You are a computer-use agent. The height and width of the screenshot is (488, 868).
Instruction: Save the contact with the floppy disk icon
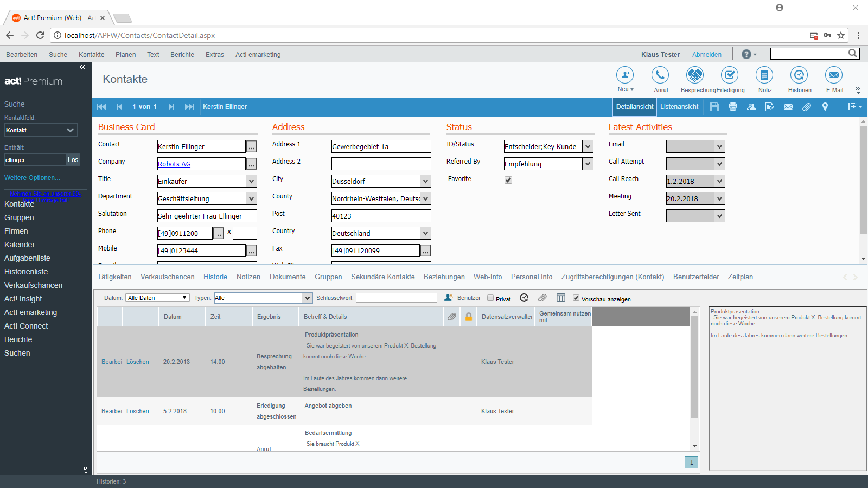tap(714, 107)
